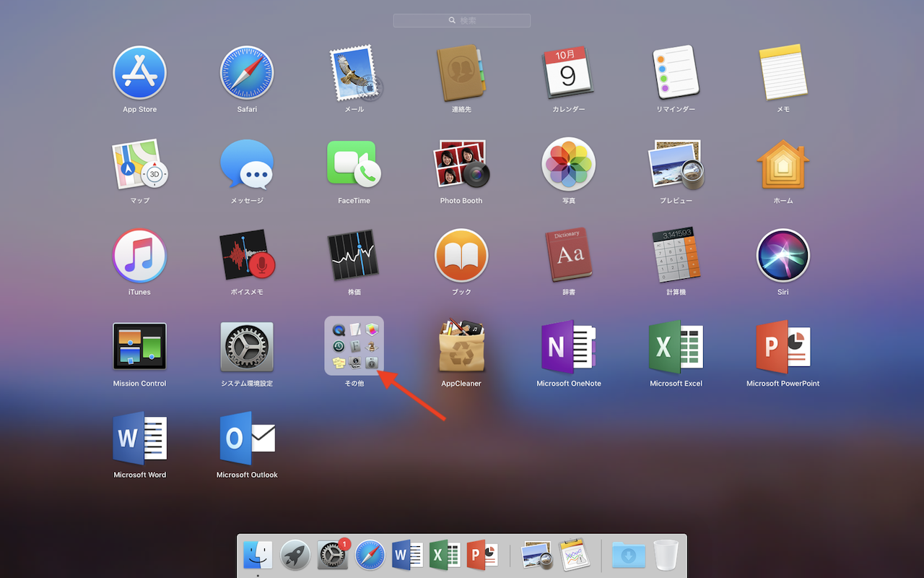Open the 辞書 dictionary app
924x578 pixels.
point(569,256)
